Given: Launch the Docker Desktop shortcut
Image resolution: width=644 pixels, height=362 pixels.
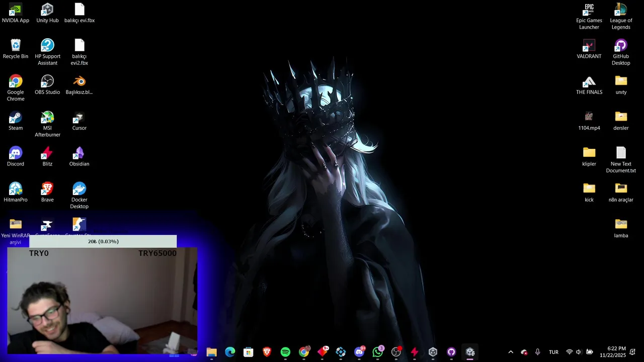Looking at the screenshot, I should [x=79, y=196].
